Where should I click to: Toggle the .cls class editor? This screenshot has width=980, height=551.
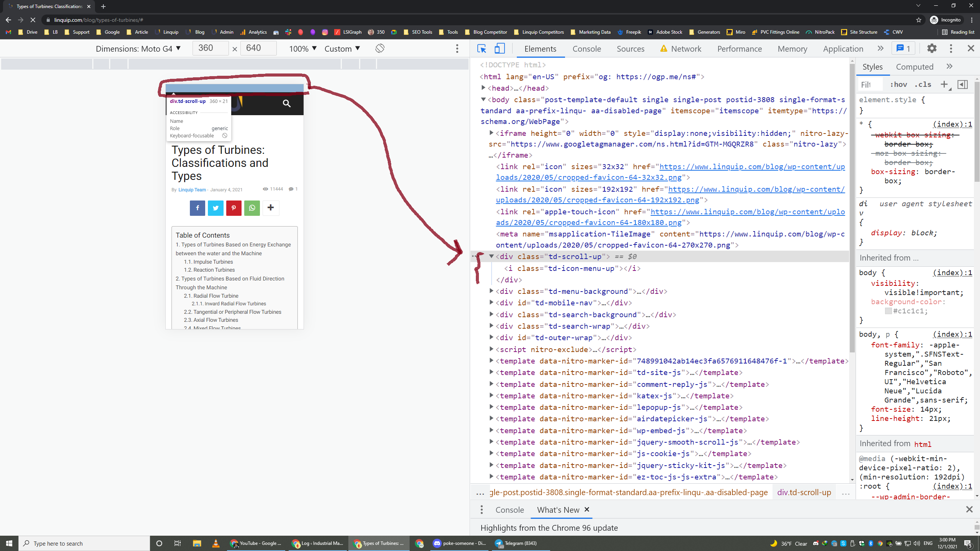click(x=923, y=85)
